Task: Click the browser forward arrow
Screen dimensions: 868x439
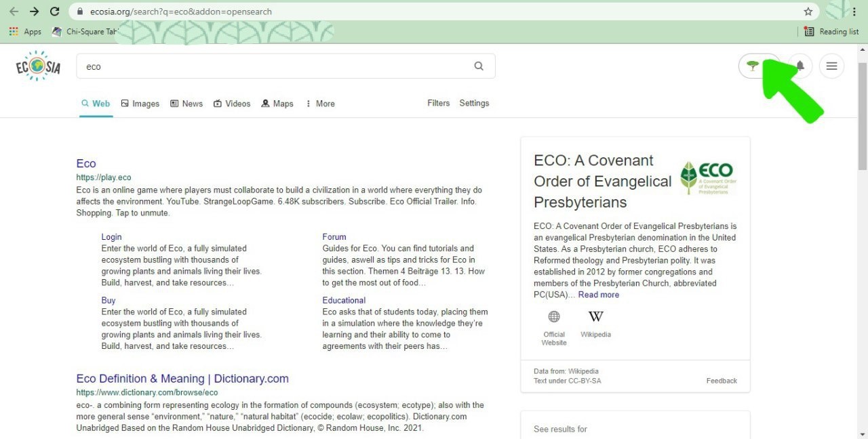Action: [35, 12]
